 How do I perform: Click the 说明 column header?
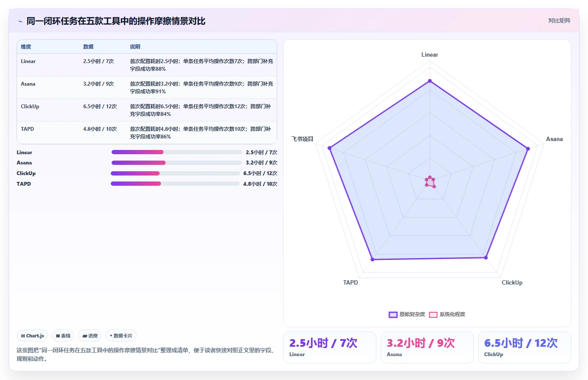coord(135,47)
